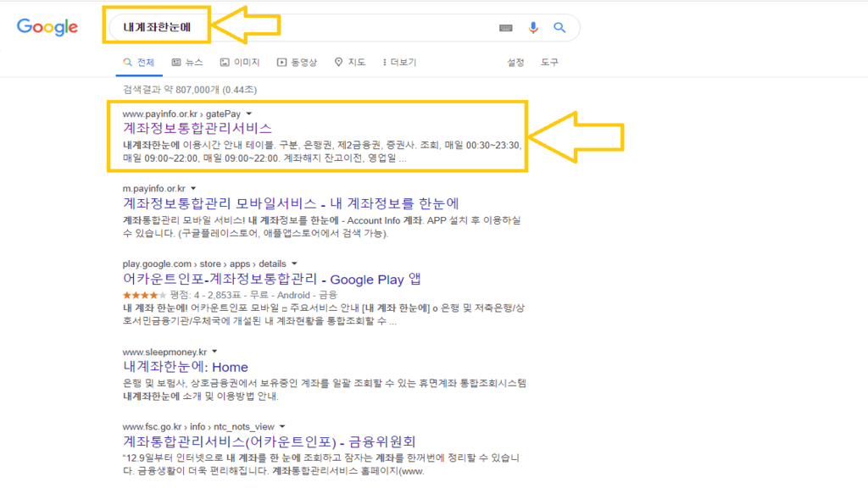Switch to the 이미지 tab

tap(240, 63)
